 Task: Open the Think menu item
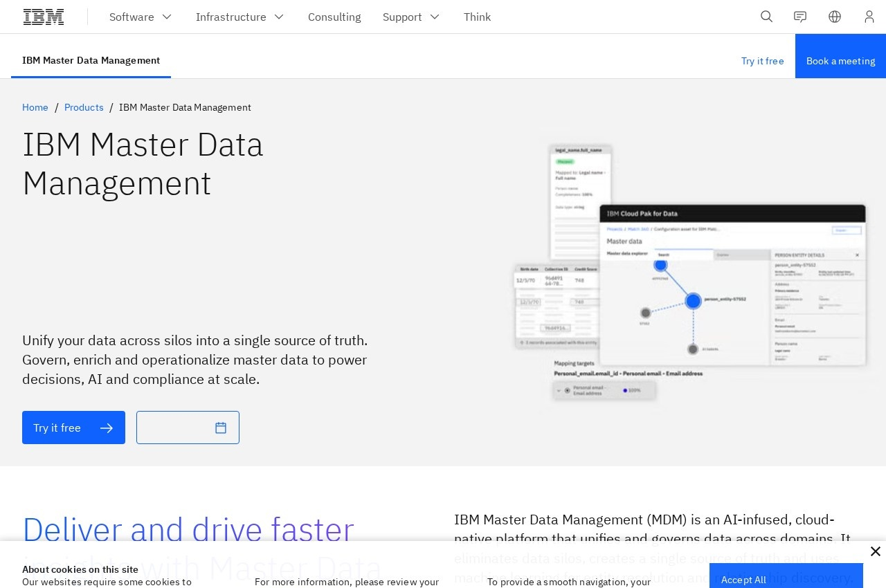click(x=477, y=17)
